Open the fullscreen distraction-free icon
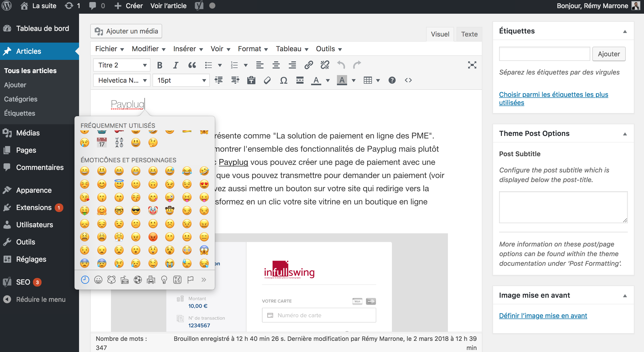The image size is (644, 352). pos(472,65)
